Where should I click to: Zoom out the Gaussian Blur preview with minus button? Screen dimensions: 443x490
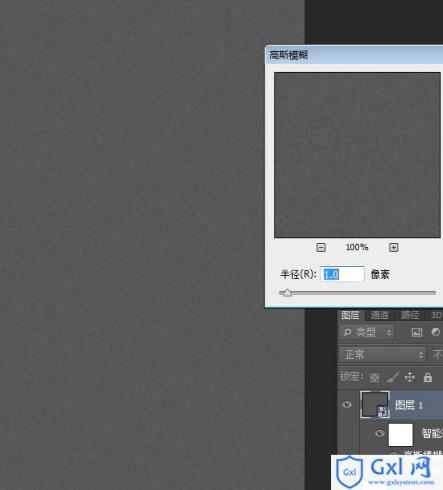click(x=321, y=247)
